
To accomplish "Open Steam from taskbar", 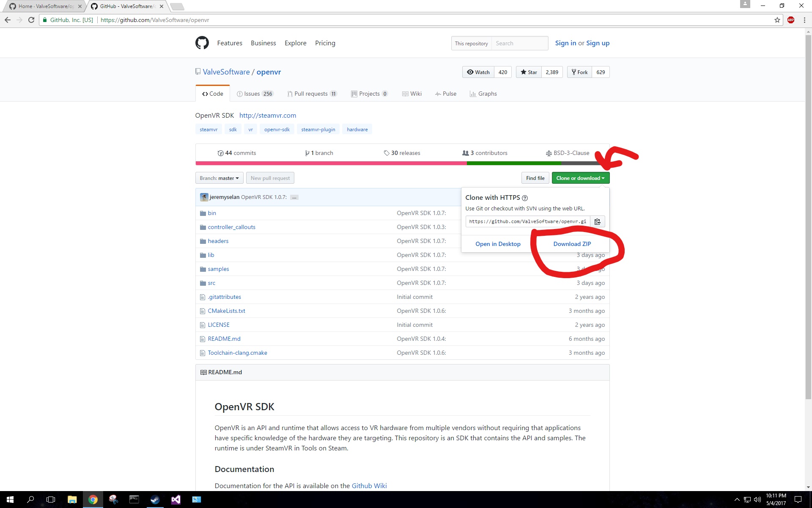I will pyautogui.click(x=155, y=500).
